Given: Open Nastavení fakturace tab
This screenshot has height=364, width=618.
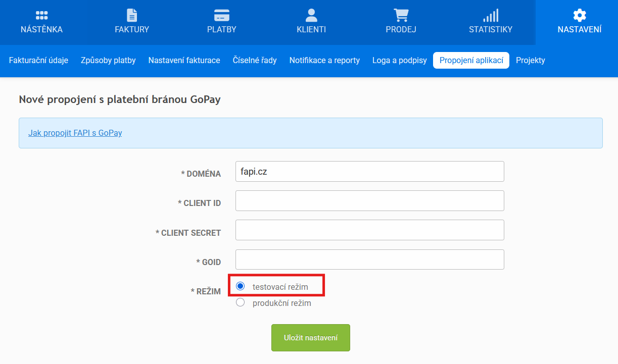Looking at the screenshot, I should [x=184, y=60].
